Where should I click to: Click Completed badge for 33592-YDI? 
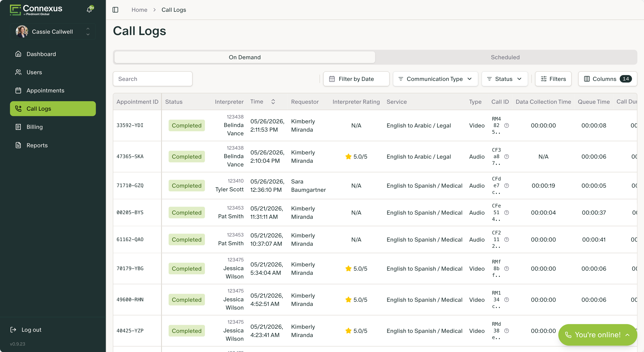tap(187, 125)
